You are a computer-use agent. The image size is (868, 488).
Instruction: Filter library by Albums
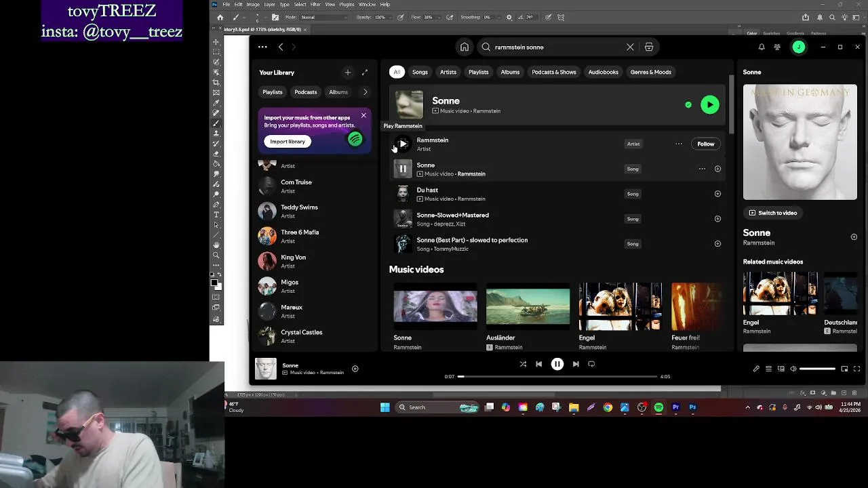[338, 92]
